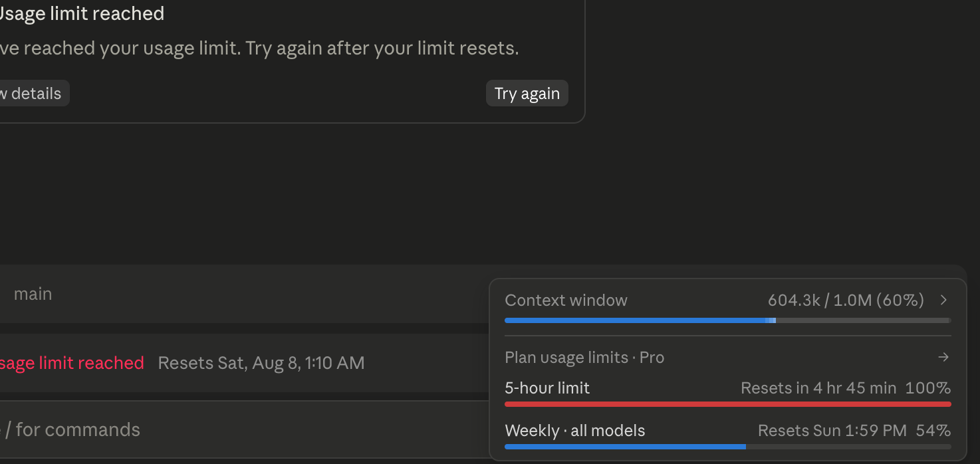The height and width of the screenshot is (464, 980).
Task: Open 'Plan usage limits · Pro' label
Action: (x=584, y=358)
